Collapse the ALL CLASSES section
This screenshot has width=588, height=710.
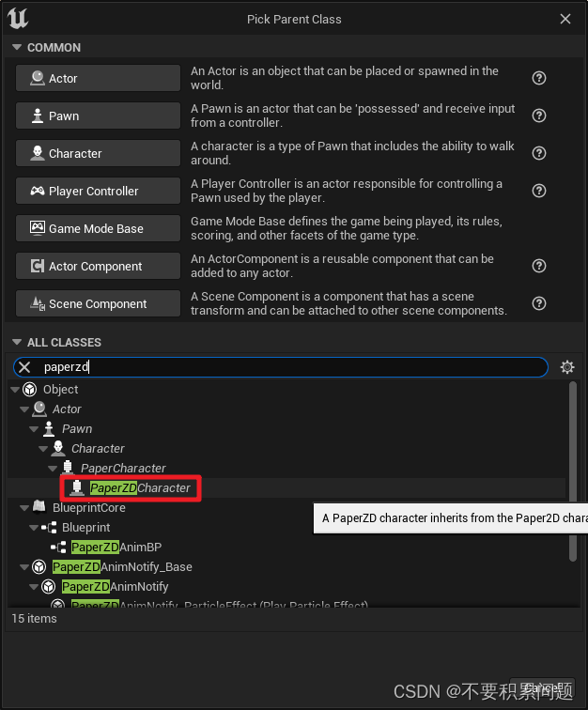(17, 342)
